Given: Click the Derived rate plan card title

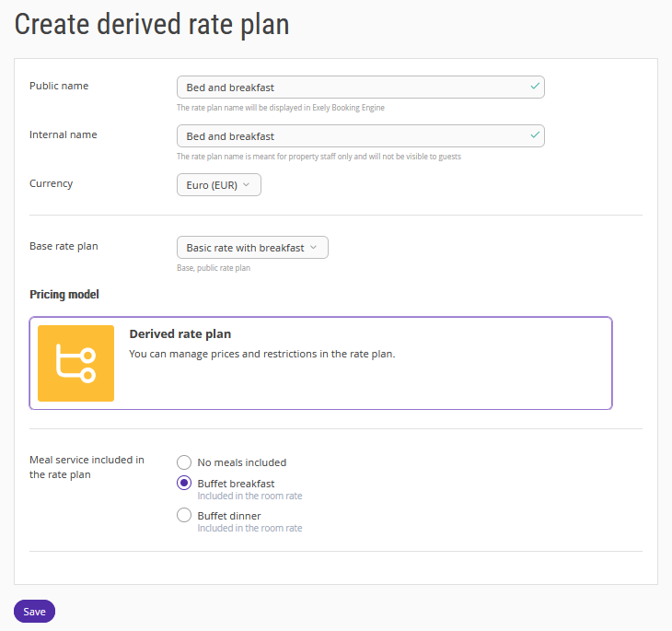Looking at the screenshot, I should pos(180,333).
